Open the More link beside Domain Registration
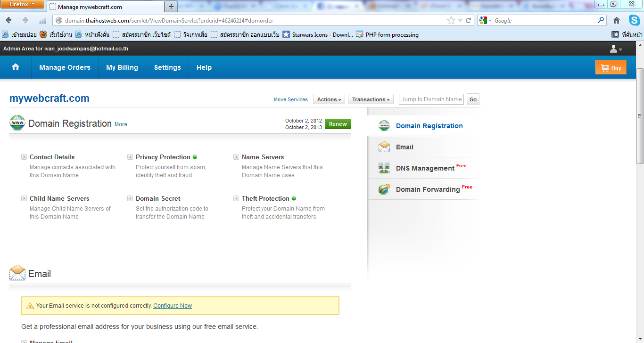The height and width of the screenshot is (343, 644). 121,124
